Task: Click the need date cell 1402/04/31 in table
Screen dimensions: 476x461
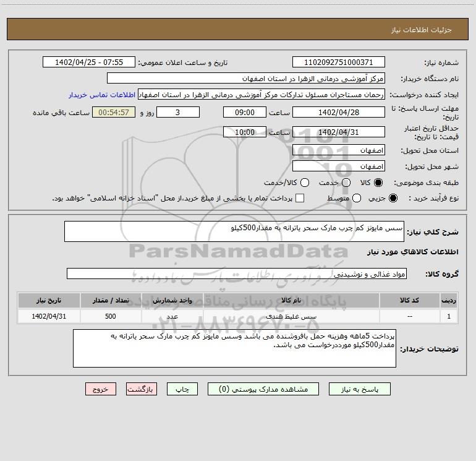Action: point(49,316)
